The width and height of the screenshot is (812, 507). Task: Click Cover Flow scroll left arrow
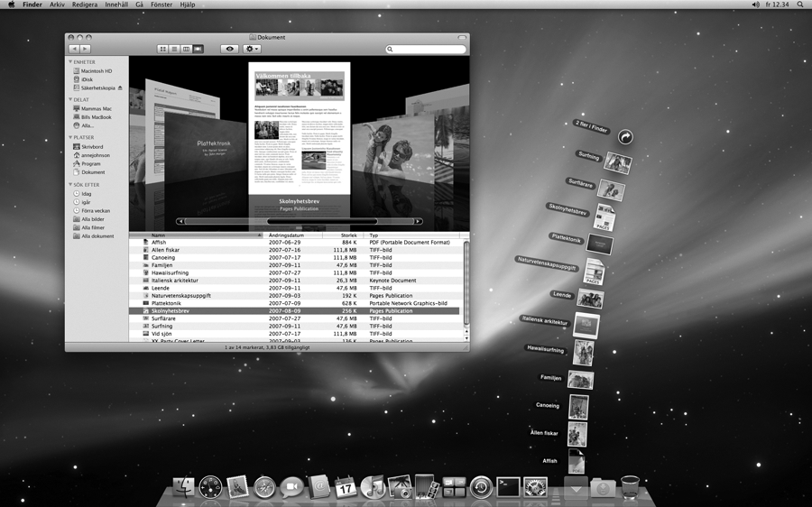(x=180, y=221)
